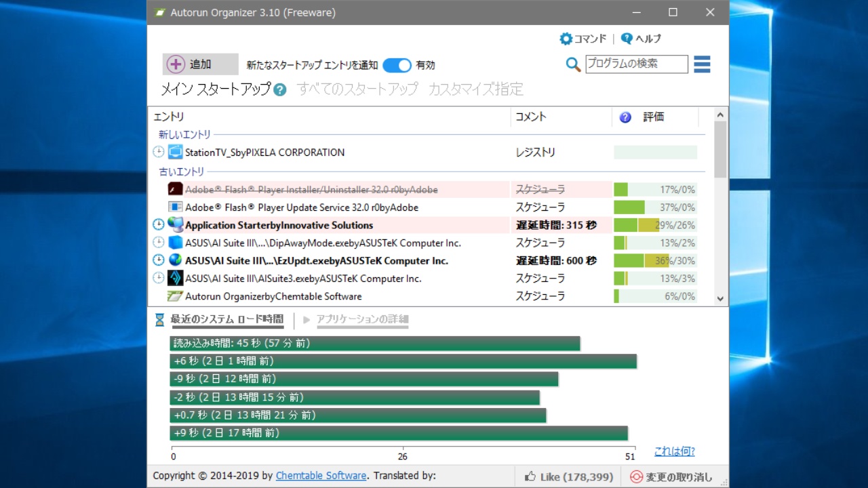This screenshot has width=868, height=488.
Task: Click the help icon in the 評価 column header
Action: click(625, 117)
